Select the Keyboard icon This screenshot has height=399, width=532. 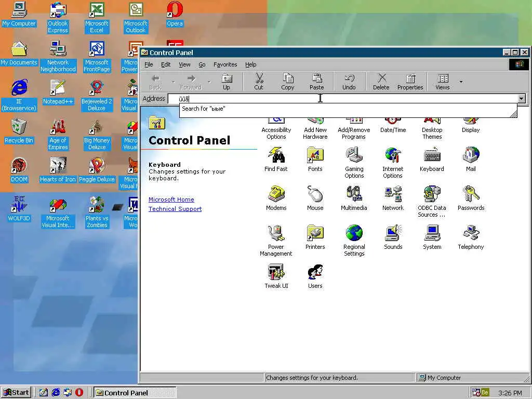pos(432,159)
